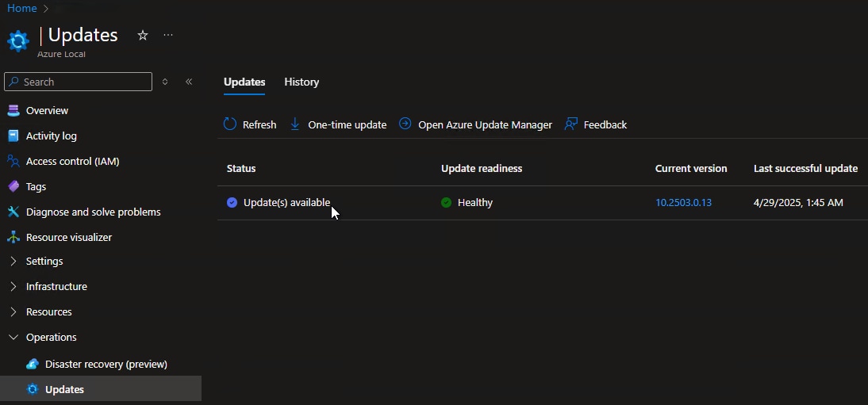Viewport: 868px width, 405px height.
Task: Click the Healthy readiness text
Action: pos(475,203)
